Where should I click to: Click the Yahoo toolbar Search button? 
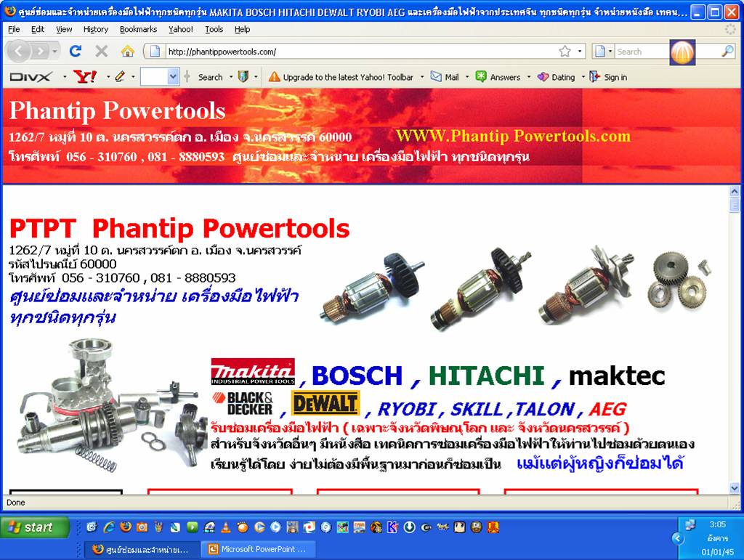pyautogui.click(x=210, y=77)
